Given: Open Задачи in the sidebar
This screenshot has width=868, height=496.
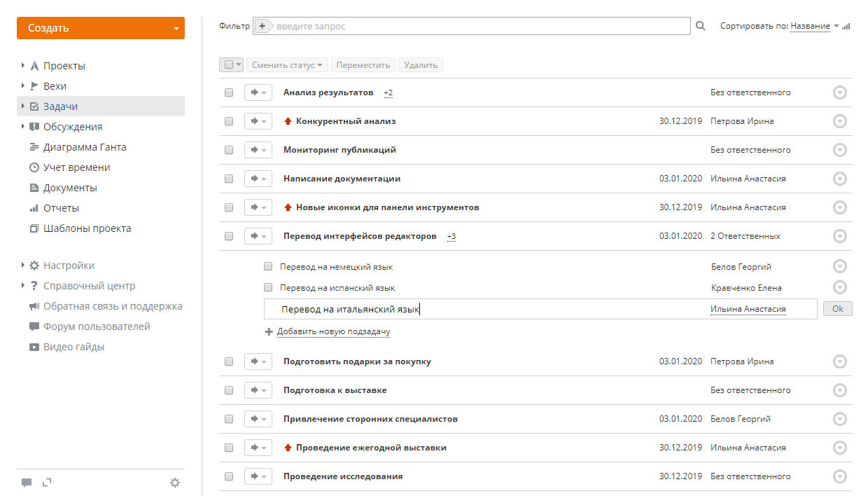Looking at the screenshot, I should pyautogui.click(x=60, y=106).
